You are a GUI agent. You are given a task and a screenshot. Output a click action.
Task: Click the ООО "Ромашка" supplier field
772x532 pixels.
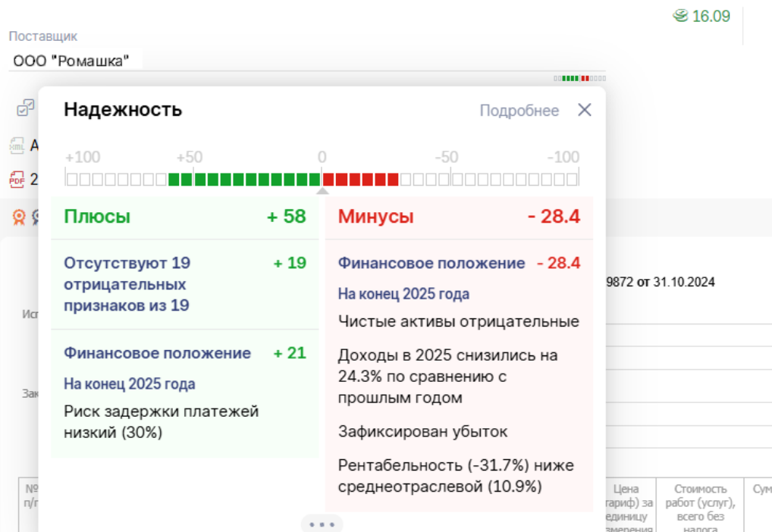coord(306,61)
